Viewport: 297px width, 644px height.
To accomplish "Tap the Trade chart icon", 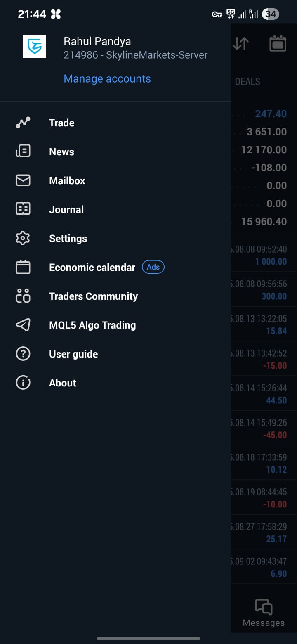I will tap(23, 123).
